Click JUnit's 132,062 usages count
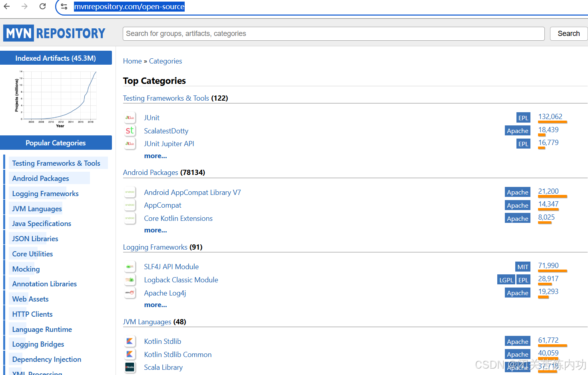This screenshot has width=588, height=375. click(550, 117)
